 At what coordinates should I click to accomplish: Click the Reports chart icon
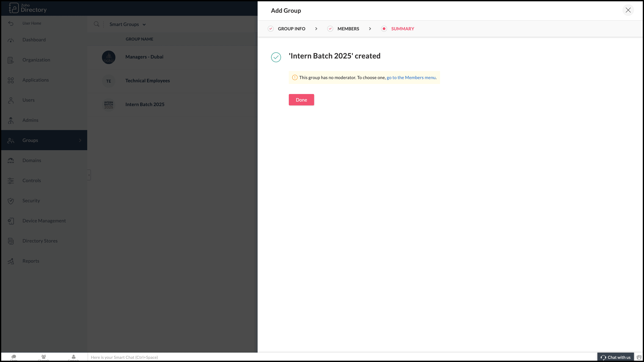pyautogui.click(x=11, y=261)
